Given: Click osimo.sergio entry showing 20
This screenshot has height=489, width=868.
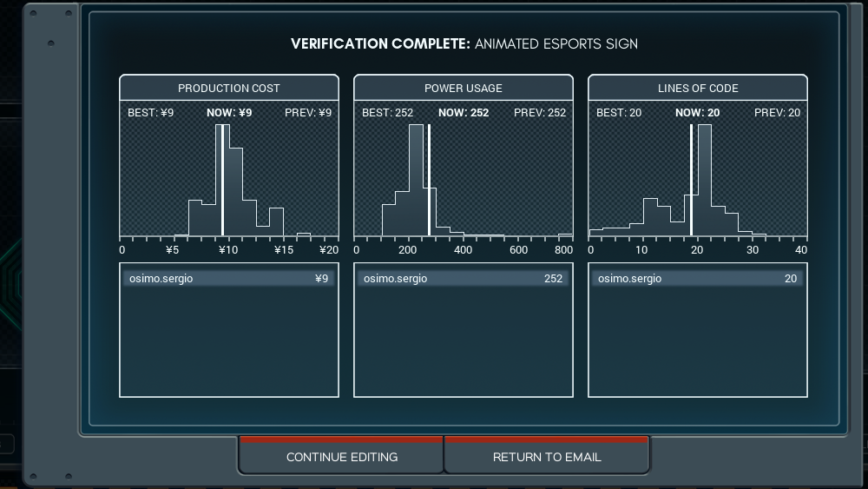Looking at the screenshot, I should pyautogui.click(x=698, y=279).
